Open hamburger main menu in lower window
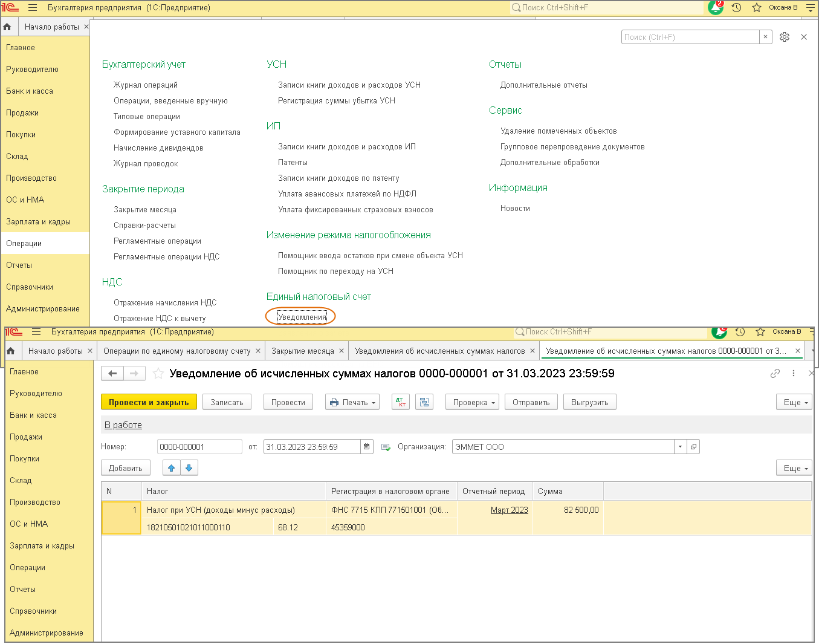819x644 pixels. 36,332
